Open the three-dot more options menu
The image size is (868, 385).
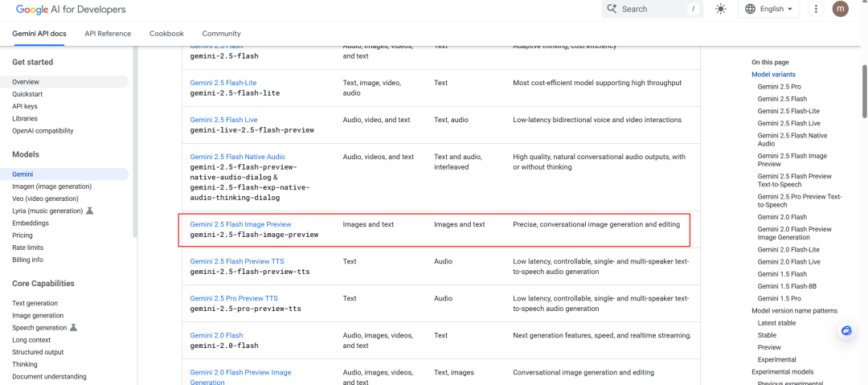click(x=816, y=9)
